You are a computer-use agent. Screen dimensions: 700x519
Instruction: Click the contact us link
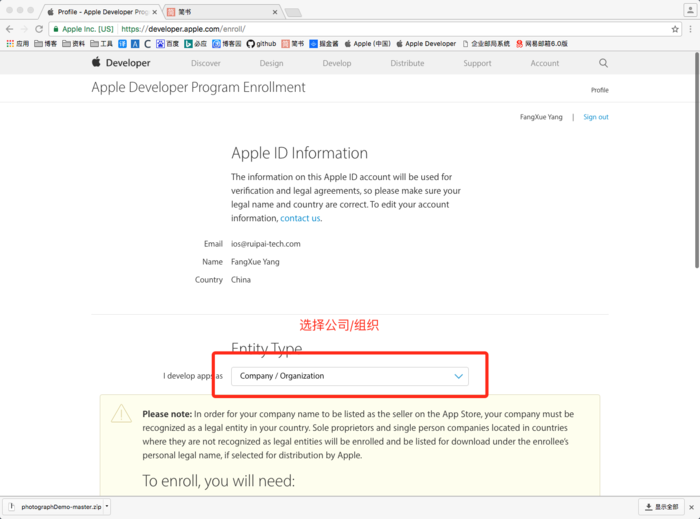point(300,218)
